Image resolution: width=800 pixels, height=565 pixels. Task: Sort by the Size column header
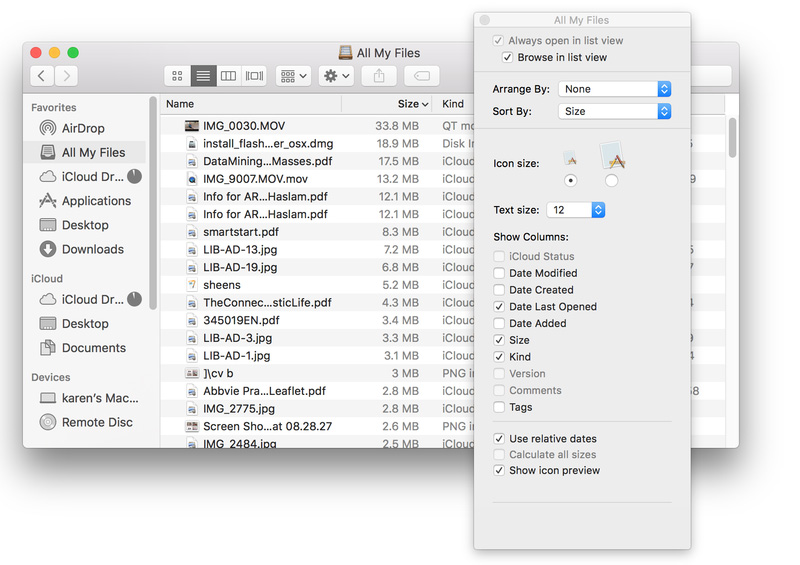[x=387, y=104]
